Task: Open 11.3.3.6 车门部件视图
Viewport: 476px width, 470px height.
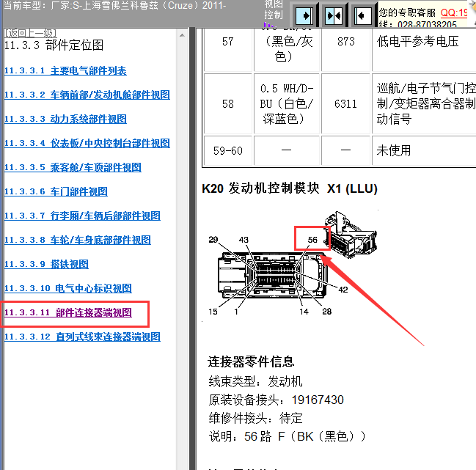Action: click(56, 192)
